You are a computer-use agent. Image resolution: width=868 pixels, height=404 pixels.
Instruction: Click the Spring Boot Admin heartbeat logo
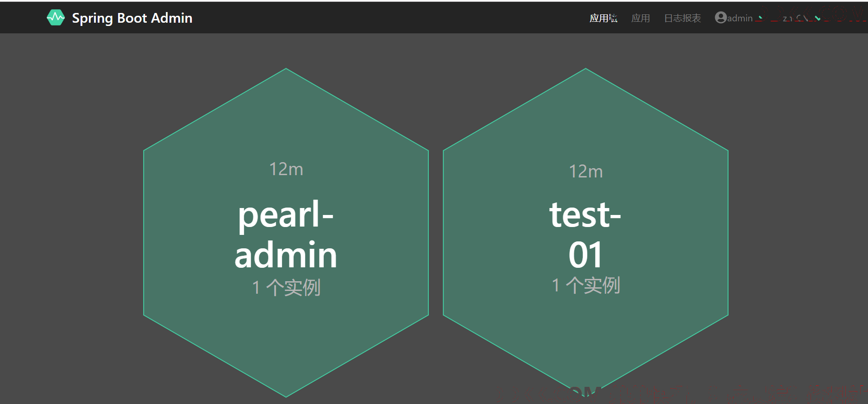pos(56,18)
